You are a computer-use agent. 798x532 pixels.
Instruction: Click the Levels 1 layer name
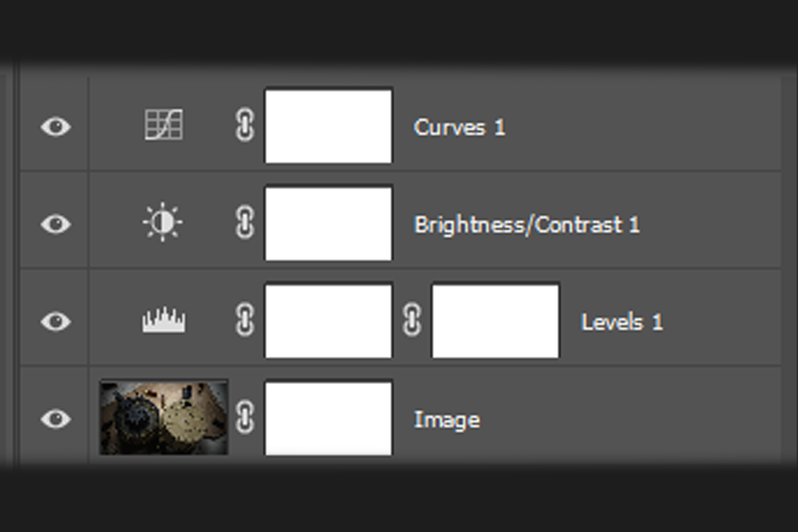(x=622, y=322)
